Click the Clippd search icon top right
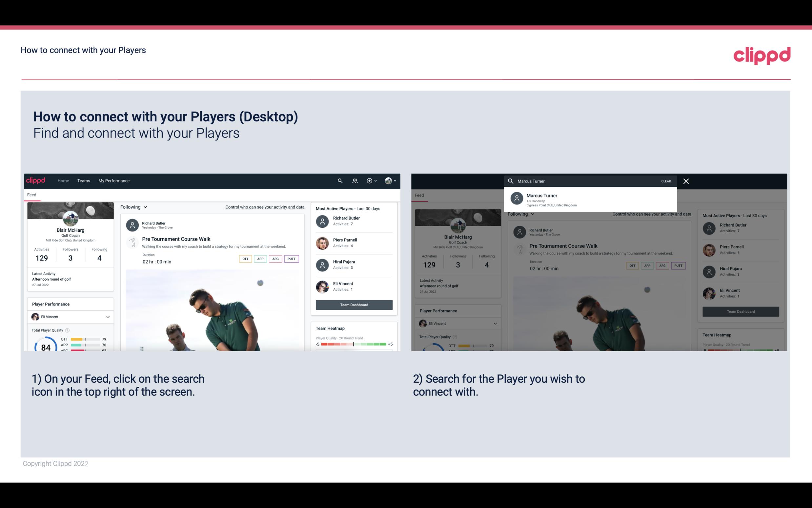Image resolution: width=812 pixels, height=508 pixels. coord(339,180)
